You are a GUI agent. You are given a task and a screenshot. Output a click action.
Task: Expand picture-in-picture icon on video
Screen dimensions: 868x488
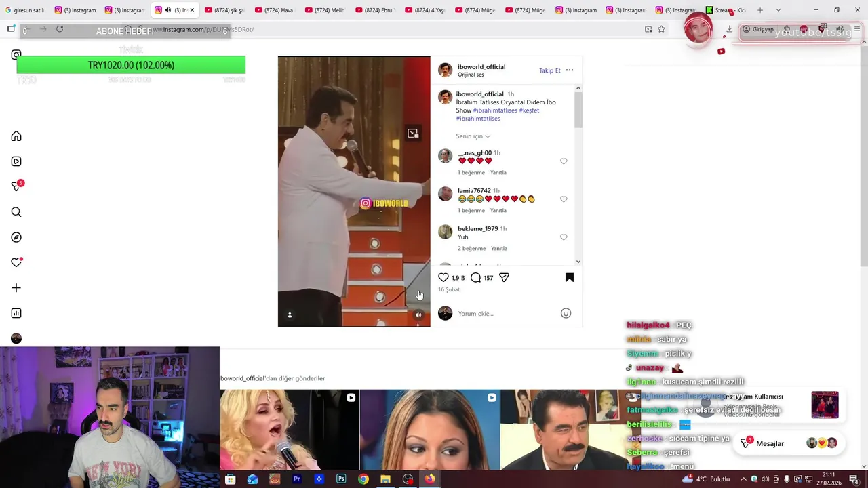413,134
